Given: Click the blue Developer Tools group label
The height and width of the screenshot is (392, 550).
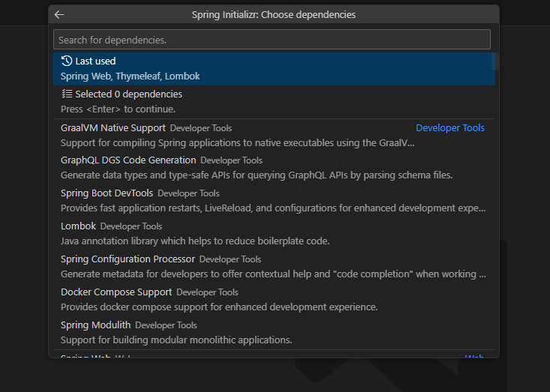Looking at the screenshot, I should (450, 128).
